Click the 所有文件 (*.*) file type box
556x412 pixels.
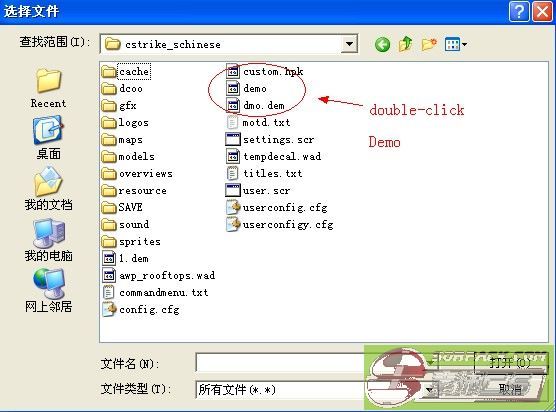[317, 390]
